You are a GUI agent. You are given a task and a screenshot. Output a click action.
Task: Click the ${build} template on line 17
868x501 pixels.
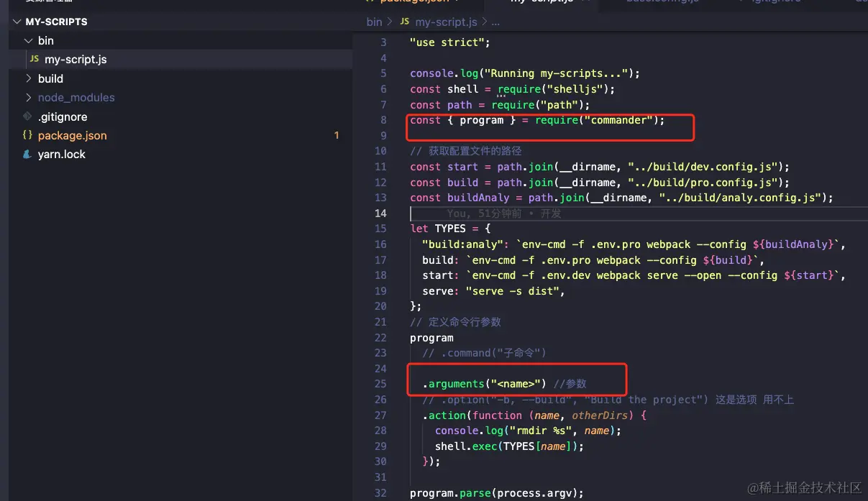[728, 260]
